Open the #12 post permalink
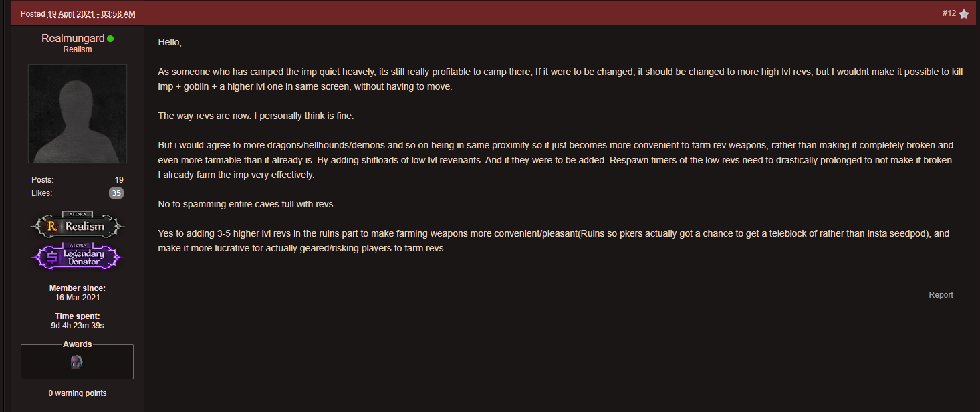The height and width of the screenshot is (412, 980). pyautogui.click(x=949, y=13)
